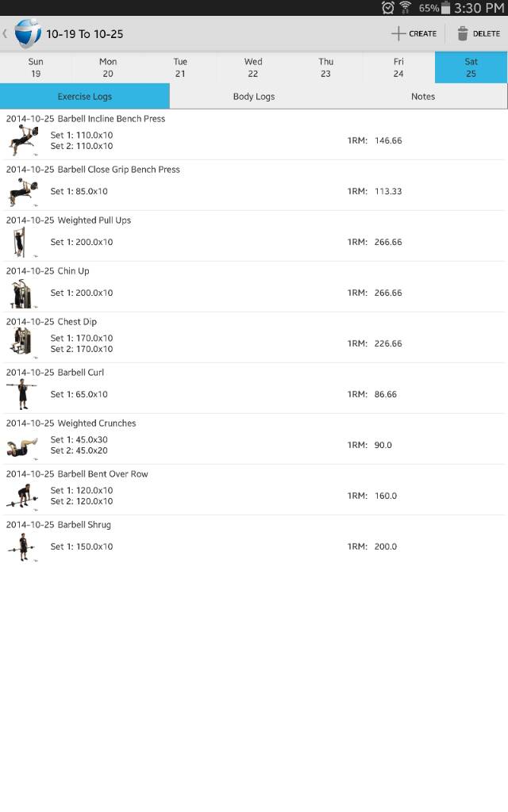Select Sunday 19 in the week bar
This screenshot has height=812, width=508.
click(x=36, y=67)
